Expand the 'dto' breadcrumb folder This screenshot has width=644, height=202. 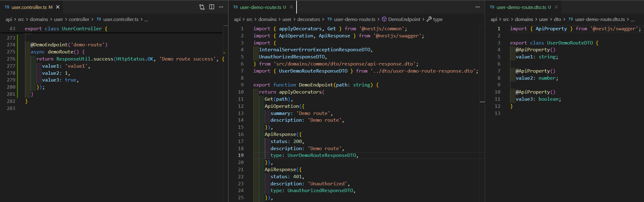click(x=557, y=19)
